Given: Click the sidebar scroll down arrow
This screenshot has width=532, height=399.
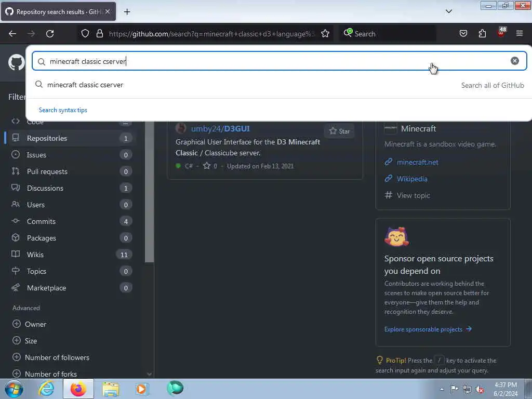Looking at the screenshot, I should tap(149, 374).
